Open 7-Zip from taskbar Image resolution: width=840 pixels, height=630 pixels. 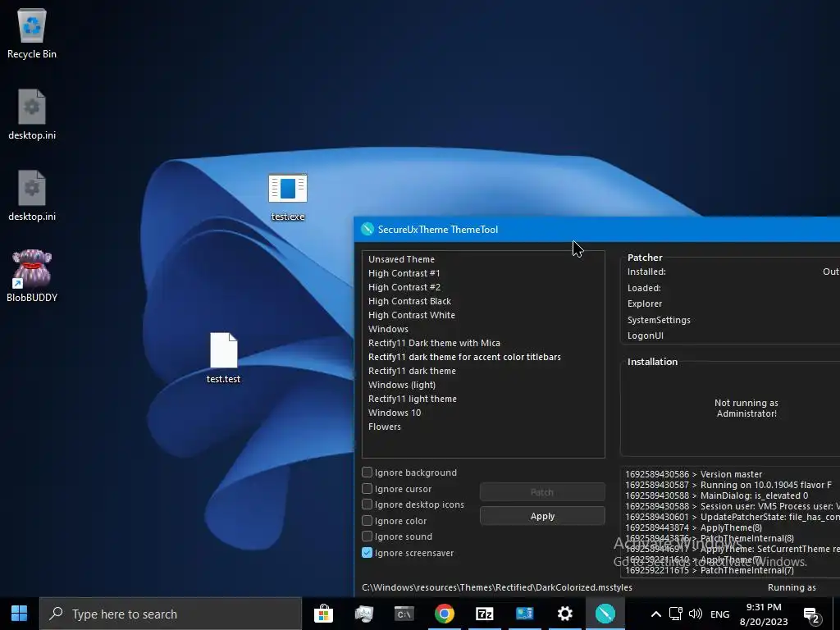click(484, 614)
